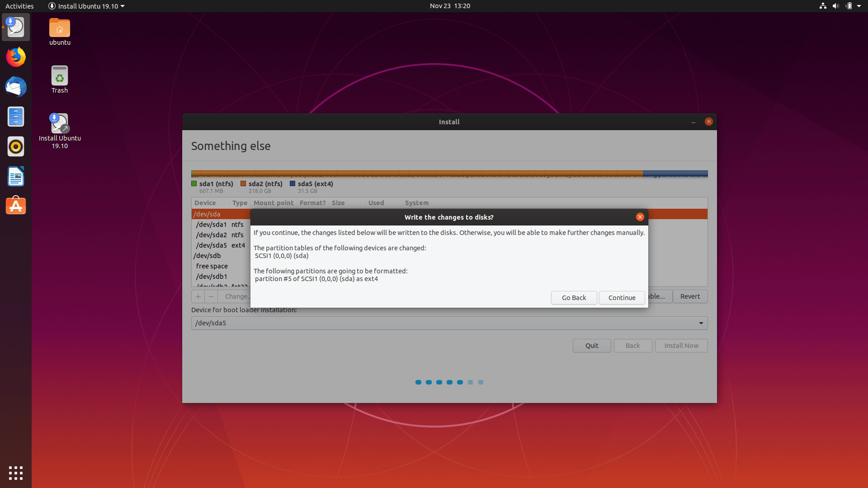The image size is (868, 488).
Task: Open Activities overview
Action: [19, 6]
